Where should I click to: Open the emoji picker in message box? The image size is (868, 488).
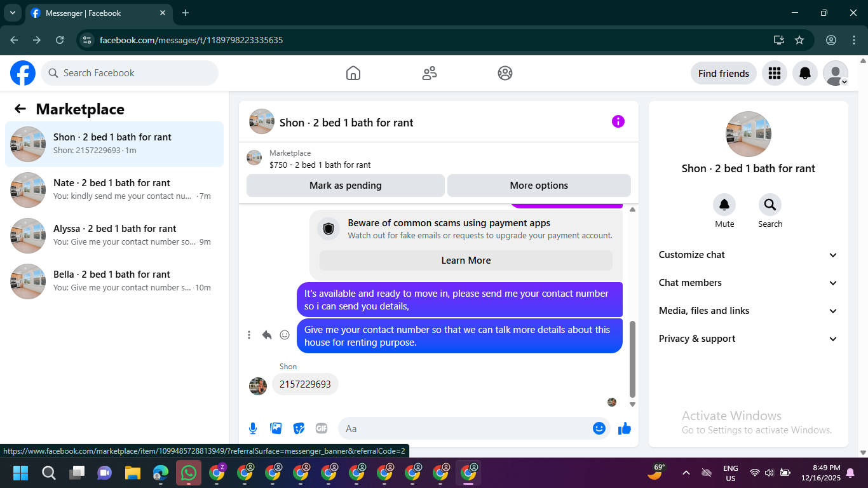click(x=599, y=428)
